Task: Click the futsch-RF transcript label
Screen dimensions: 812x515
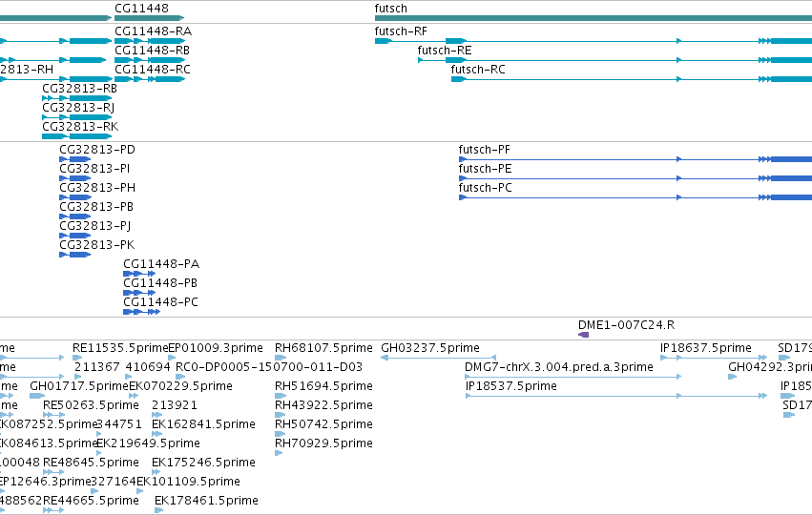Action: click(401, 31)
